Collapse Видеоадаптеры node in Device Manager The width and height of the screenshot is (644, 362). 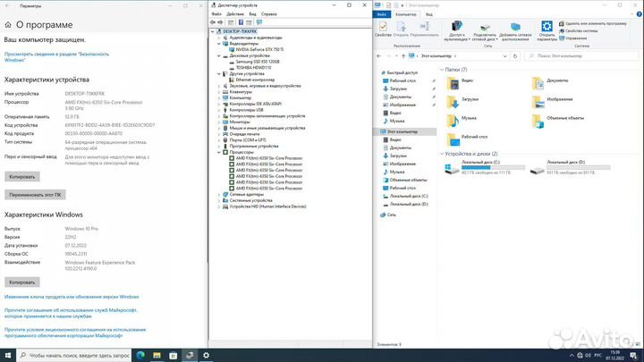pos(219,44)
